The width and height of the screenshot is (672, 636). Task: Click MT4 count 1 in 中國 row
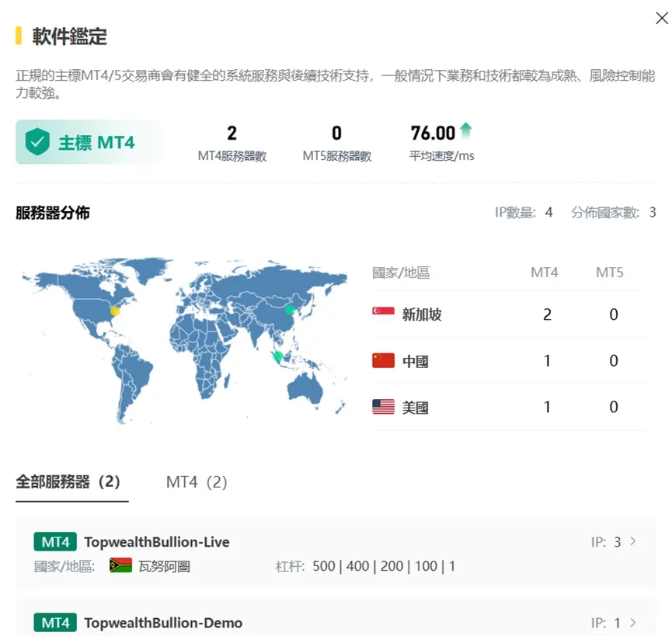547,360
